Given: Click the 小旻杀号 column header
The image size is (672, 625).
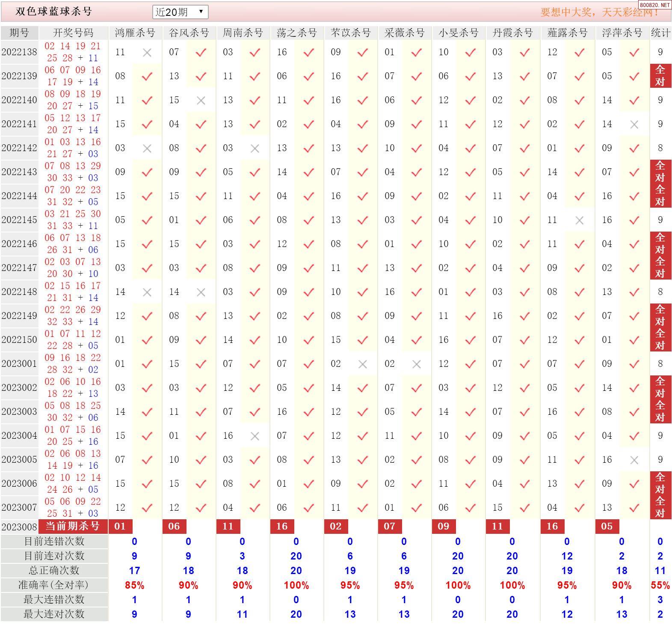Looking at the screenshot, I should pyautogui.click(x=458, y=33).
